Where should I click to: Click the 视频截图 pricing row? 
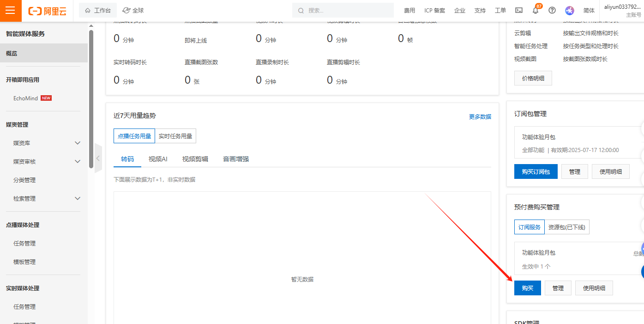tap(560, 59)
